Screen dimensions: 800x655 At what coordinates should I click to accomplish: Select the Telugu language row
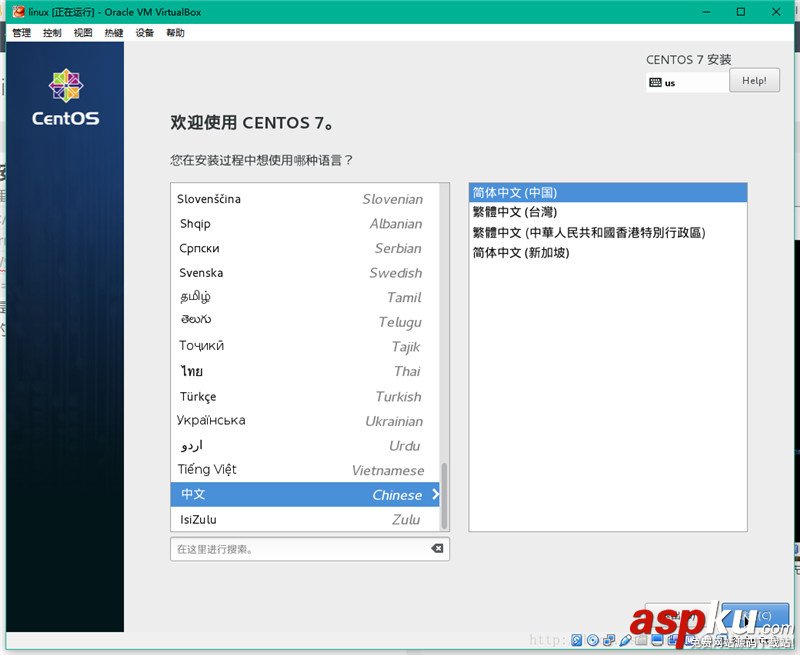(x=305, y=321)
